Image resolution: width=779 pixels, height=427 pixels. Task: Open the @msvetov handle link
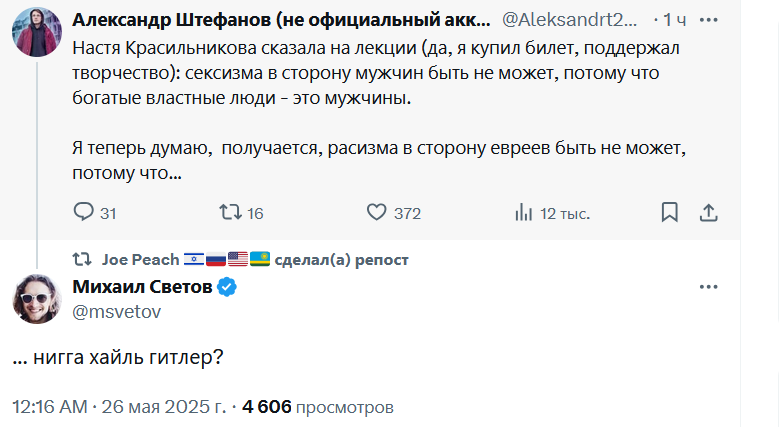click(x=116, y=311)
